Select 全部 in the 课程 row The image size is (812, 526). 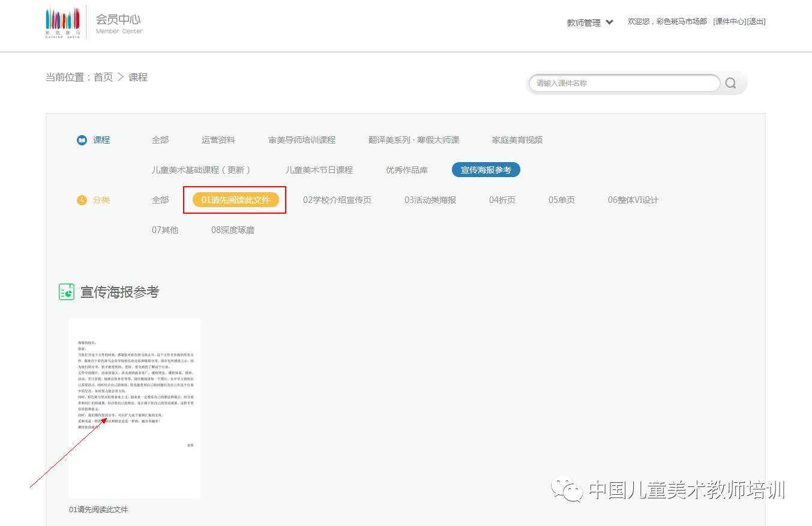point(160,140)
